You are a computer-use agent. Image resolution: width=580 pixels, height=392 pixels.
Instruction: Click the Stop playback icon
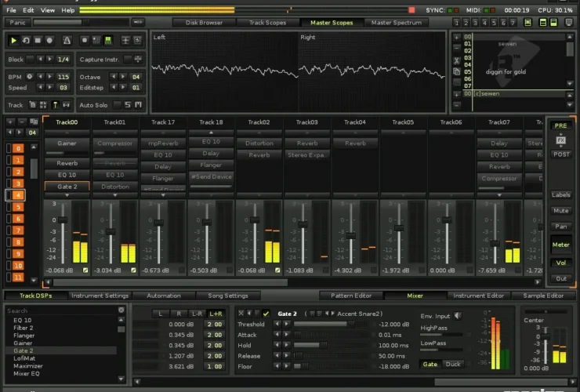(38, 40)
